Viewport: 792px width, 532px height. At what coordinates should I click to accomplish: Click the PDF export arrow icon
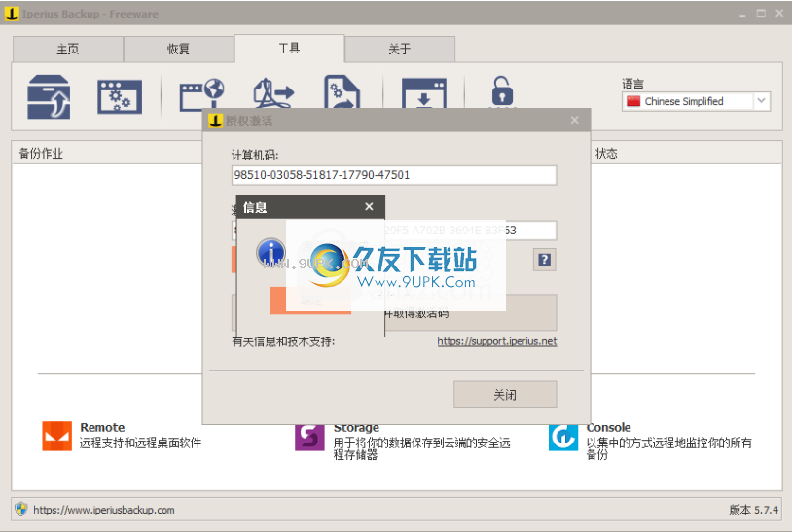coord(273,92)
